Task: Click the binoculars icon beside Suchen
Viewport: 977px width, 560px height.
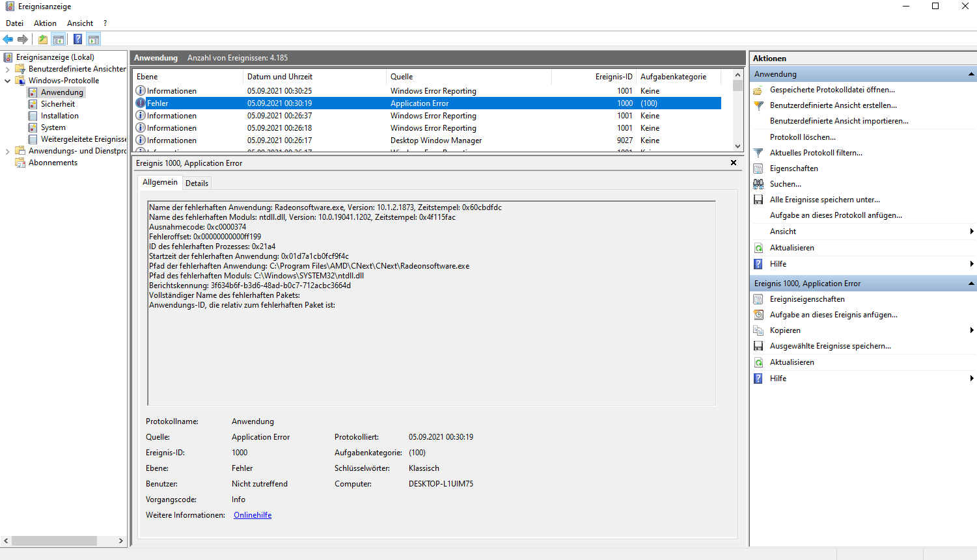Action: [758, 184]
